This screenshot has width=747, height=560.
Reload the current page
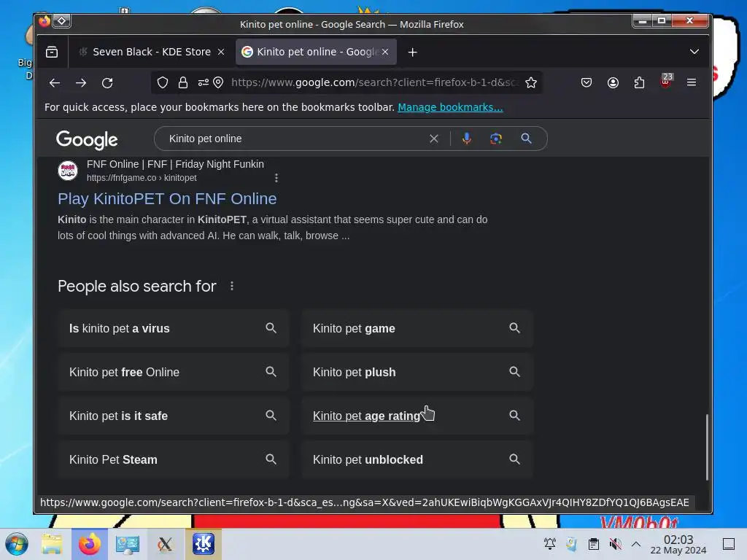pyautogui.click(x=107, y=83)
